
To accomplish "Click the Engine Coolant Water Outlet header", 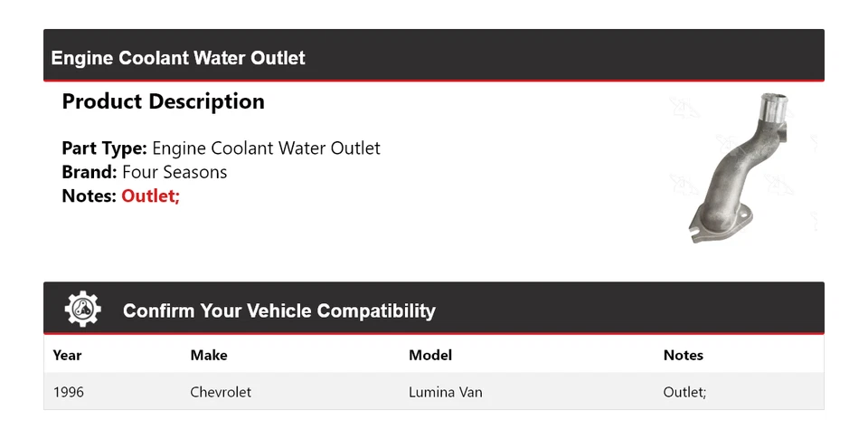I will click(178, 58).
